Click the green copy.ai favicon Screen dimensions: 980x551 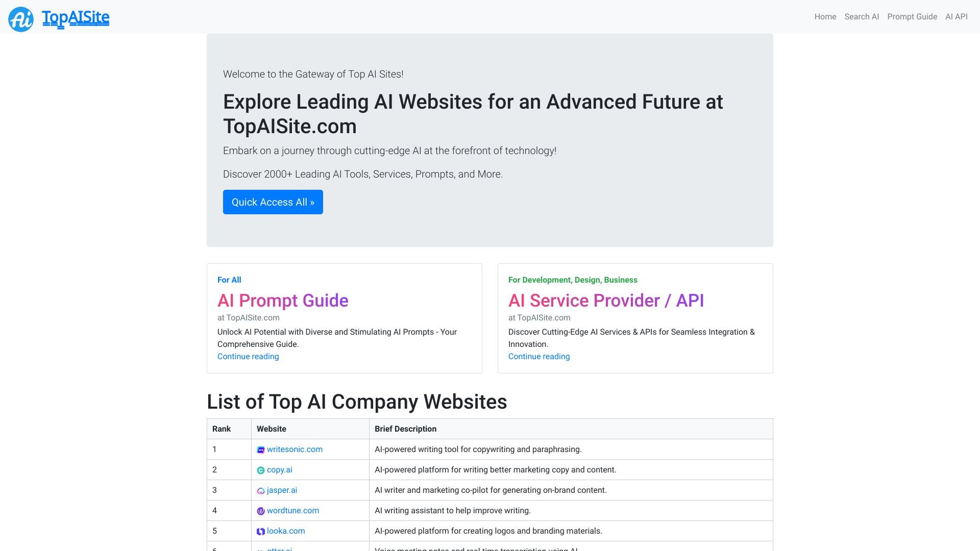click(x=261, y=470)
